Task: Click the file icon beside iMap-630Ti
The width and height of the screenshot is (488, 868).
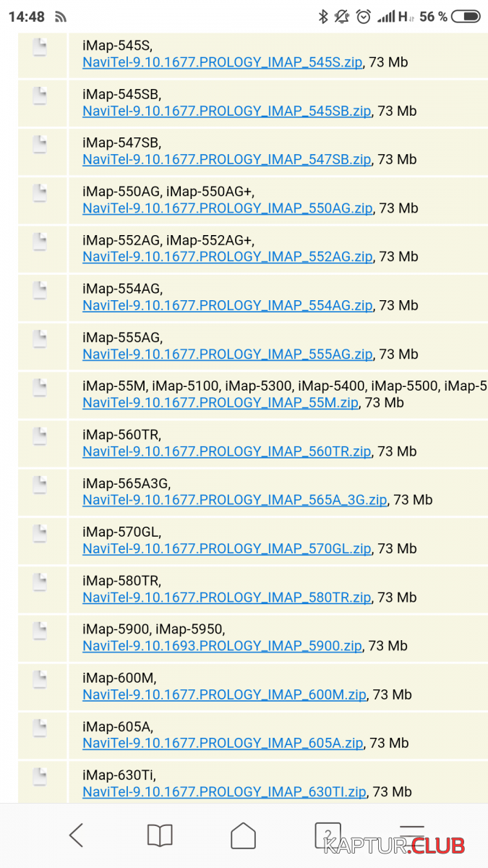Action: coord(40,776)
